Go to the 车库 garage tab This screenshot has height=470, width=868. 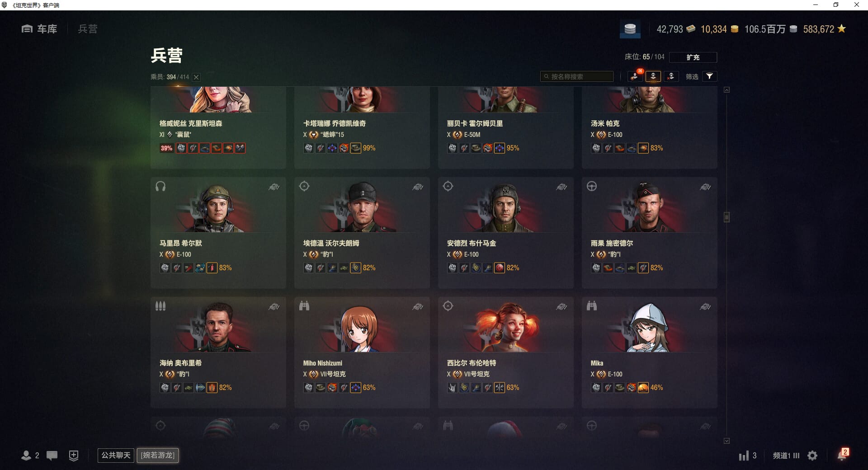39,29
